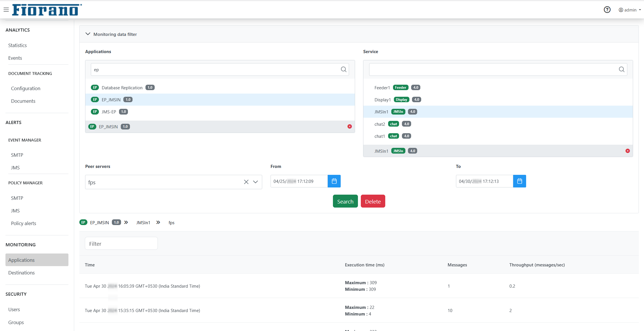
Task: Click the To date input field
Action: (x=484, y=181)
